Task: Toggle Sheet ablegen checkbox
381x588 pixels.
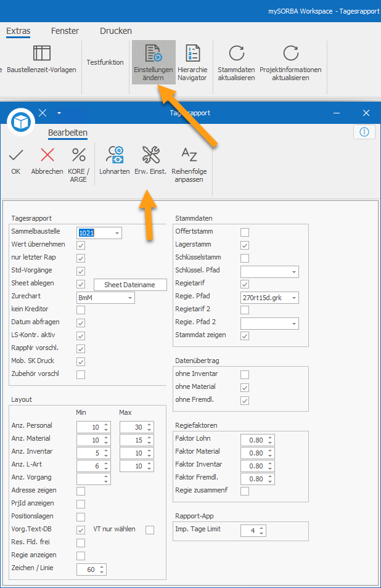Action: (x=81, y=284)
